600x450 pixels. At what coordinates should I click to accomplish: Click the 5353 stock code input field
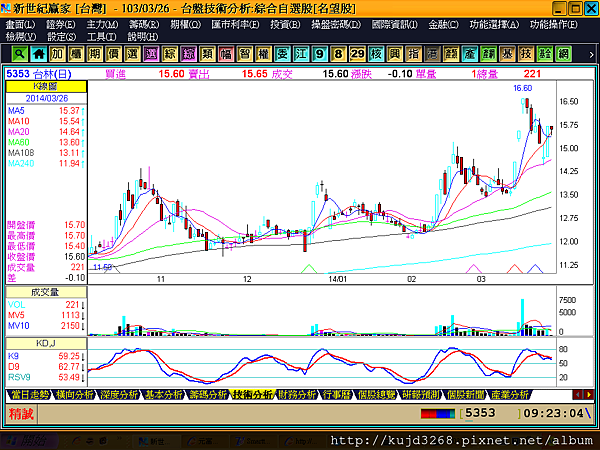point(490,414)
